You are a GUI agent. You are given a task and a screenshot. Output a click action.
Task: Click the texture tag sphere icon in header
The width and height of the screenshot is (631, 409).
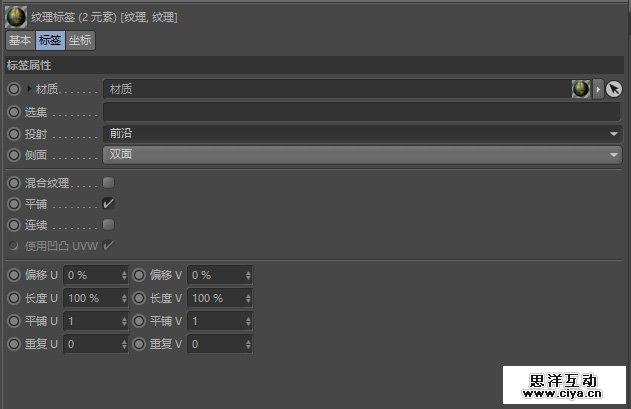point(16,17)
